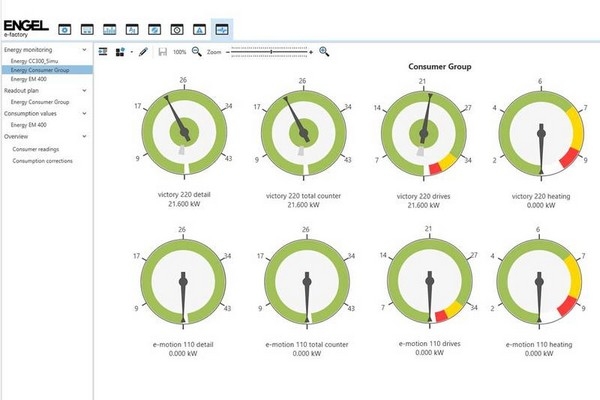Click the Readout plan section header
This screenshot has width=600, height=400.
[21, 91]
